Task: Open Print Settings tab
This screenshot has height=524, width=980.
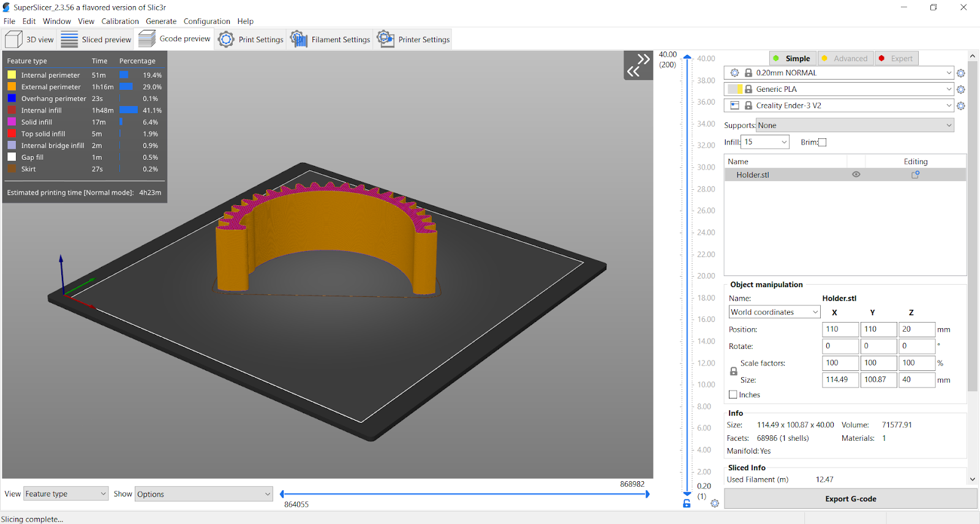Action: tap(251, 40)
